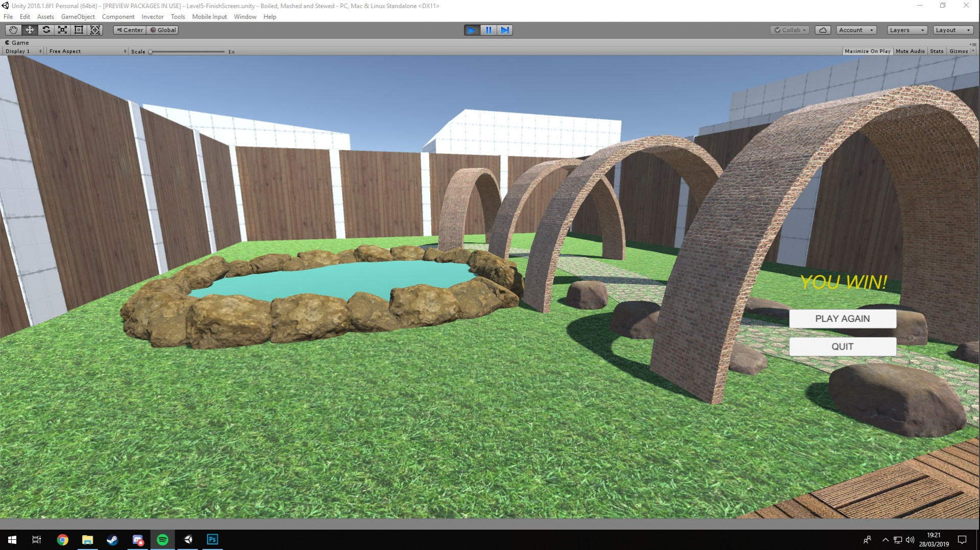Image resolution: width=980 pixels, height=550 pixels.
Task: Open the Free Aspect dropdown
Action: [87, 52]
